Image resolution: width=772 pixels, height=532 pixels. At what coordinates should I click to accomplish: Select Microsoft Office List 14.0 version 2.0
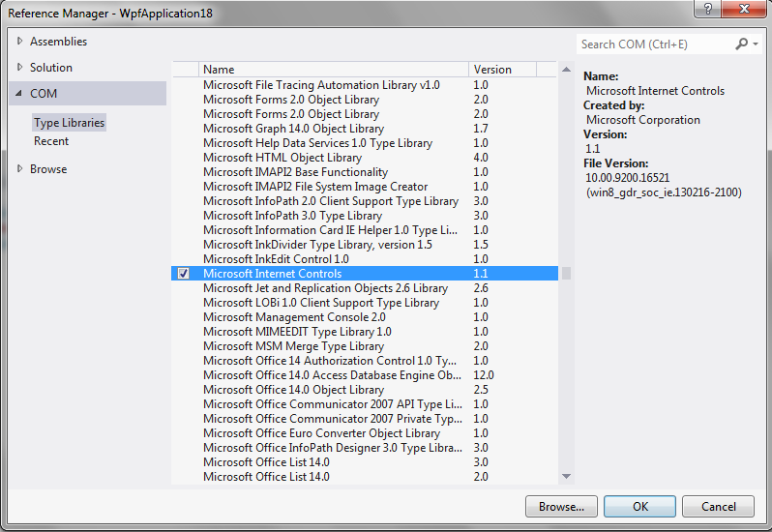click(365, 477)
